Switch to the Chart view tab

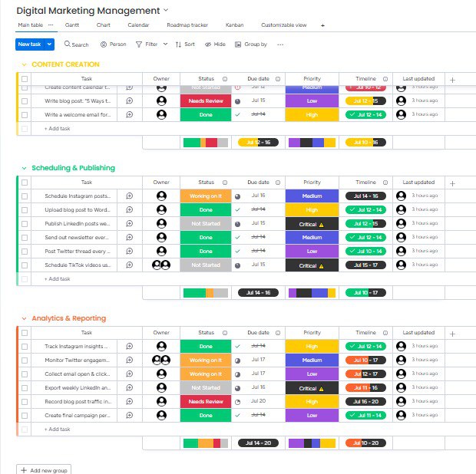(x=103, y=25)
